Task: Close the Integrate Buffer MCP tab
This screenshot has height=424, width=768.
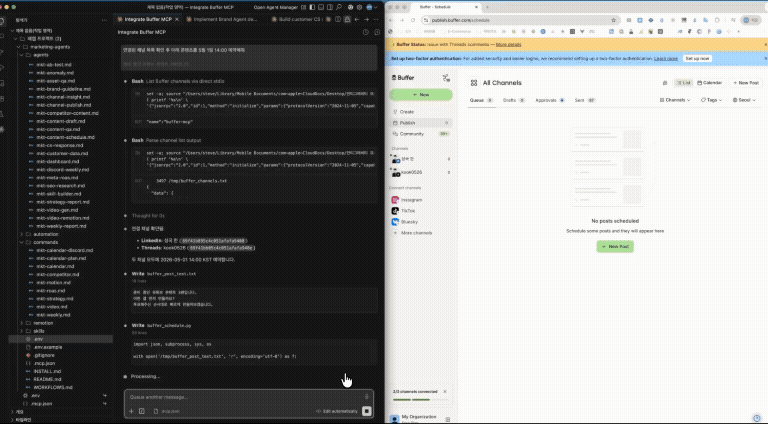Action: click(x=177, y=20)
